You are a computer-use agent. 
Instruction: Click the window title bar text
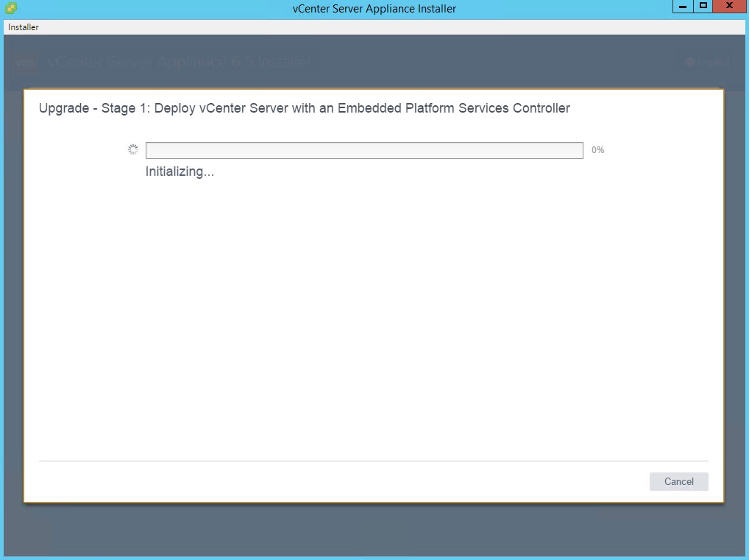[x=374, y=9]
